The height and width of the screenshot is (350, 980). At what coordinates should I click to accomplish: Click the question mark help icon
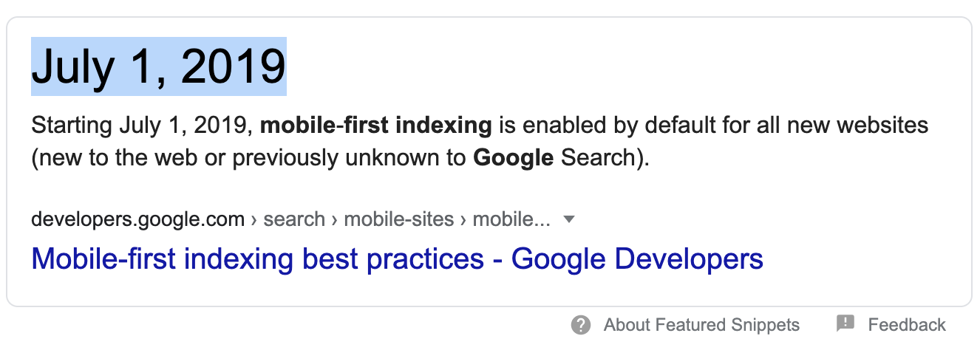point(581,325)
